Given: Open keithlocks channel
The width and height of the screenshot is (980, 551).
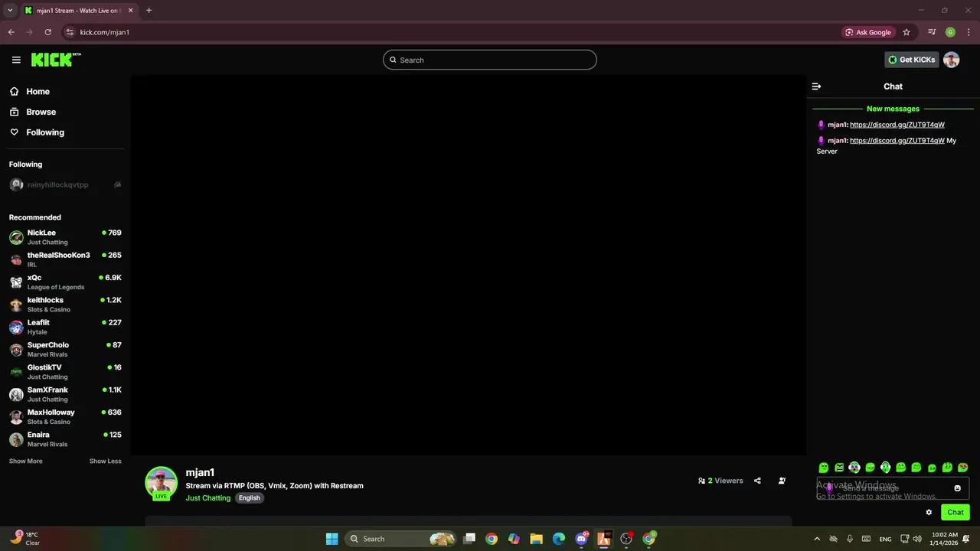Looking at the screenshot, I should point(65,305).
